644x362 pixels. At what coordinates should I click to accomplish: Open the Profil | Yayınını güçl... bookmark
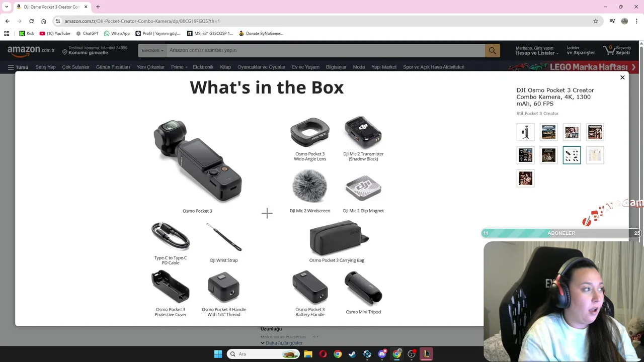(x=157, y=34)
